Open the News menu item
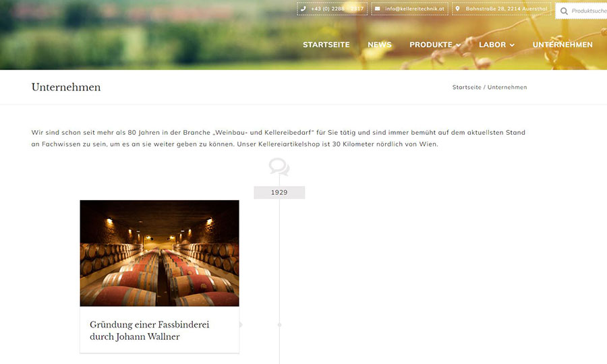 tap(379, 45)
